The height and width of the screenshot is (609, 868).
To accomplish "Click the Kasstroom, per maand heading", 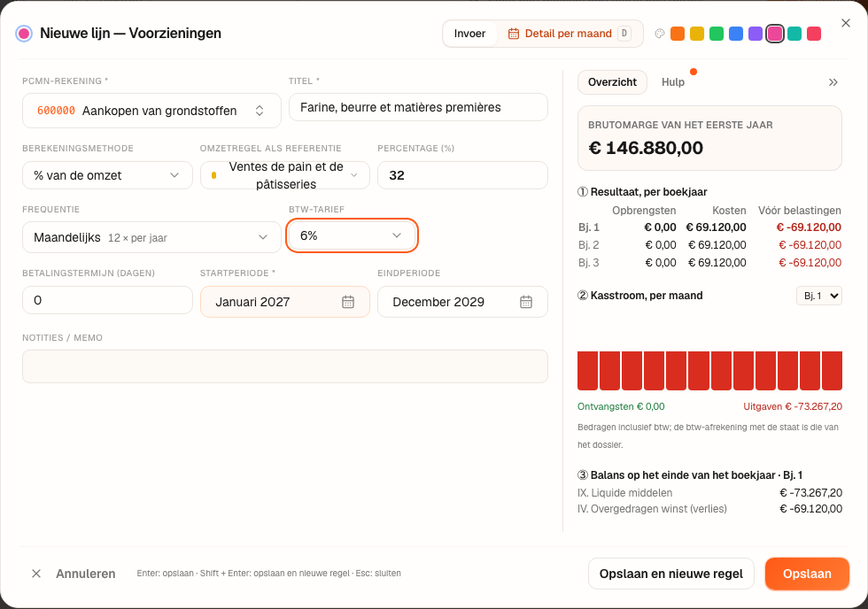I will (639, 296).
